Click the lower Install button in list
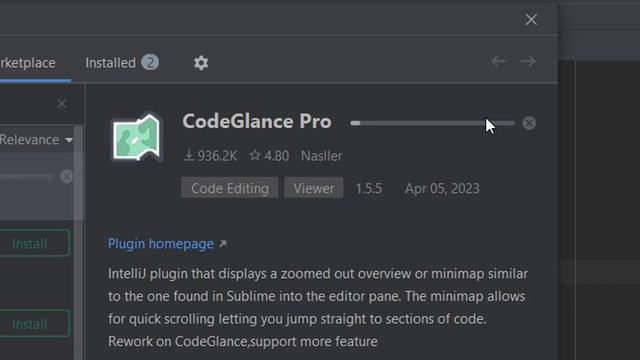Image resolution: width=640 pixels, height=360 pixels. point(34,323)
